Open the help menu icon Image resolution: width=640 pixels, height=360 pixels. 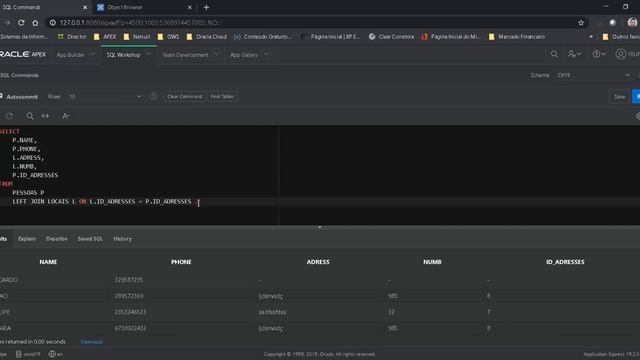pyautogui.click(x=599, y=54)
